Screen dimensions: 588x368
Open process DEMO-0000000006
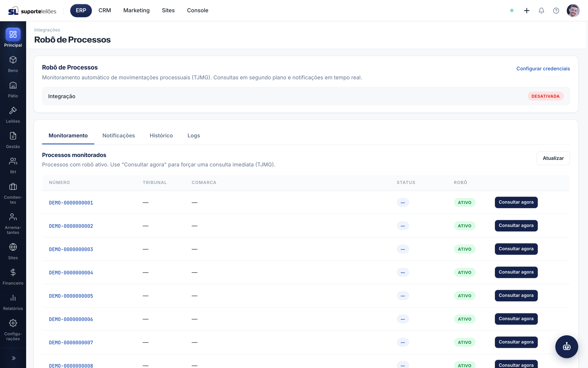(x=71, y=319)
